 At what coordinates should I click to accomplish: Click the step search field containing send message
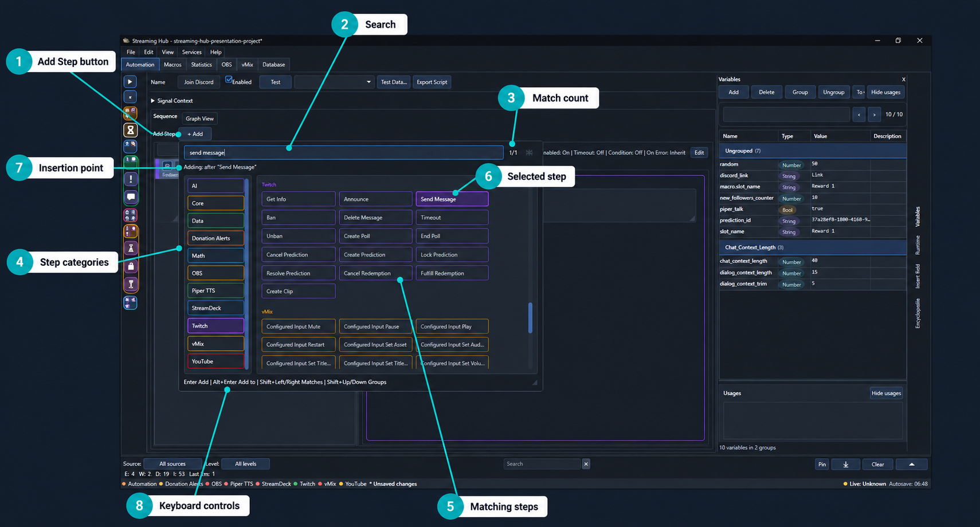[x=344, y=152]
